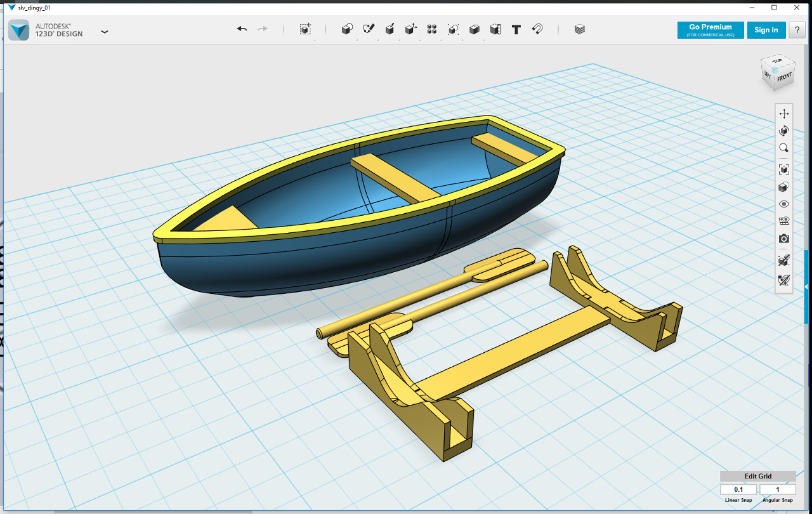
Task: Toggle snap while sketching in the right bar
Action: 784,260
